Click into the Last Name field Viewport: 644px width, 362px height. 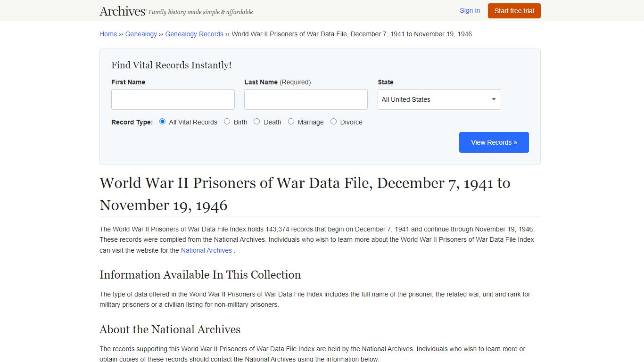tap(306, 99)
